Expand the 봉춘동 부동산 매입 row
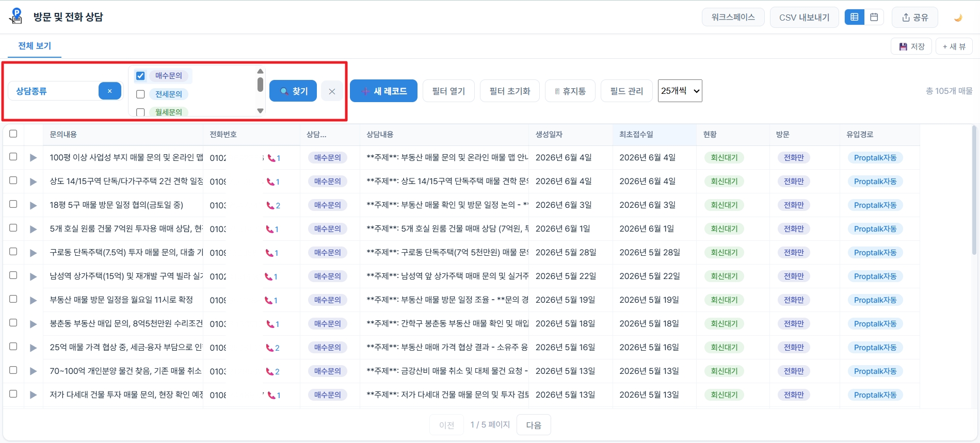 pos(33,324)
